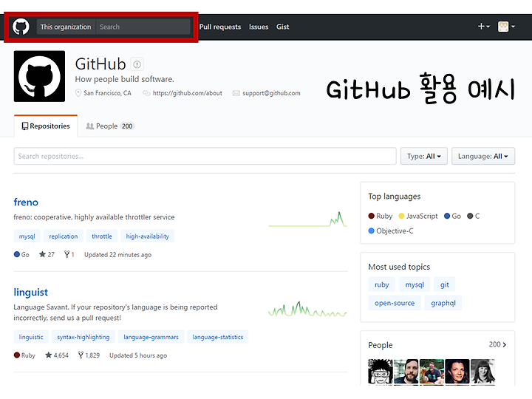Click the star icon on freno repository
The image size is (532, 399).
42,254
